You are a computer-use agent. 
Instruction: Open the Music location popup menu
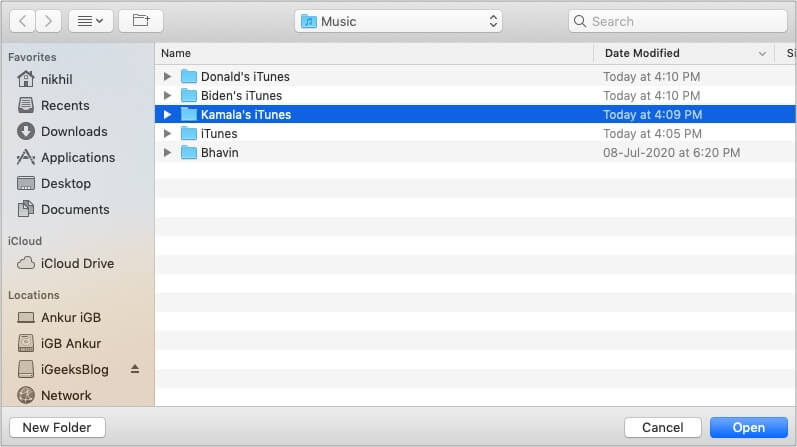[398, 21]
